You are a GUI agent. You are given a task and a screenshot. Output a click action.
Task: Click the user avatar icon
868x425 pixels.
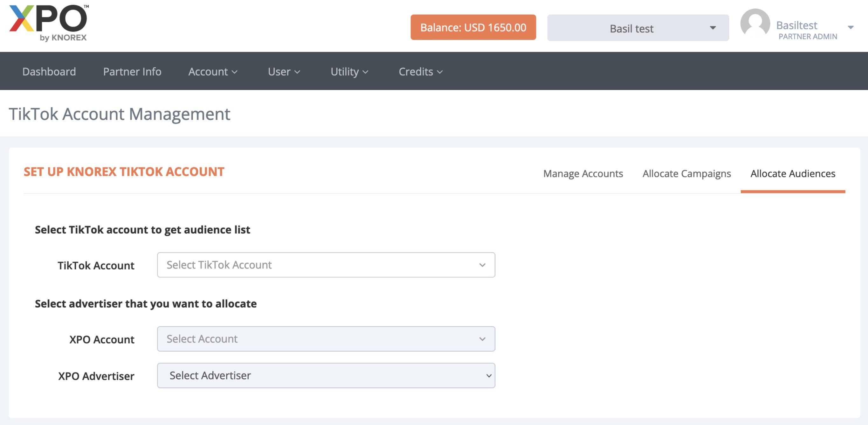click(x=755, y=23)
